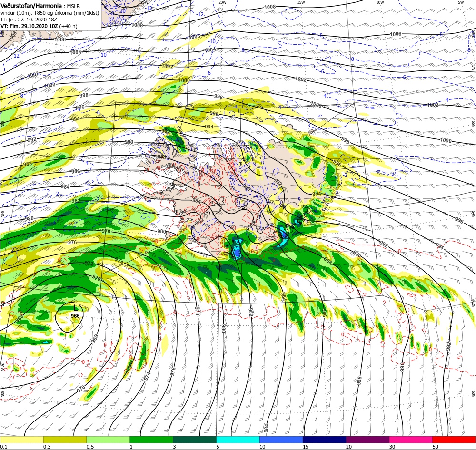Select the dark green 3–5 legend swatch
Screen dimensions: 476x450
point(195,440)
